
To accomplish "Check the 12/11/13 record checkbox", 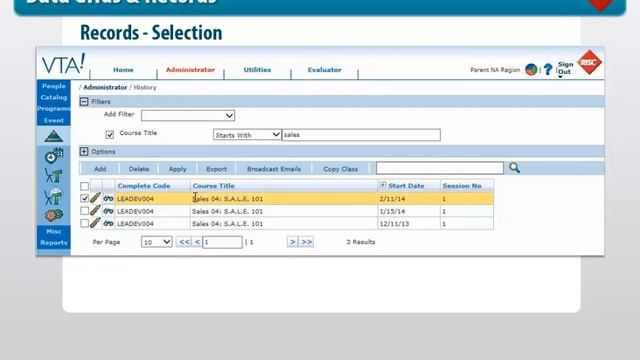I will click(x=84, y=223).
